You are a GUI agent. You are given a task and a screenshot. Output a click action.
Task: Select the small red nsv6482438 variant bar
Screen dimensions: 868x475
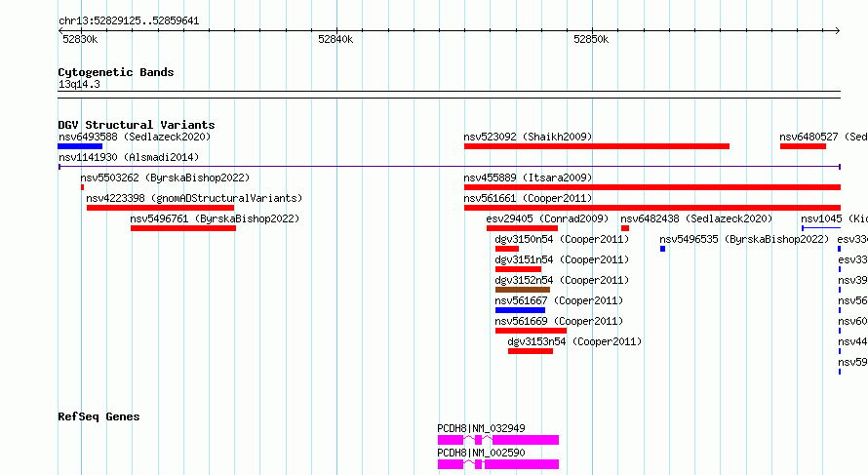click(x=625, y=228)
